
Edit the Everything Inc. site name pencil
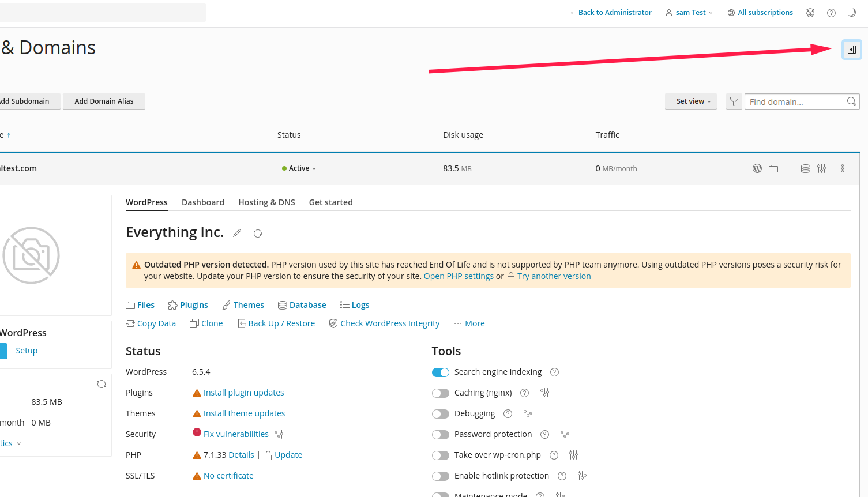tap(237, 234)
